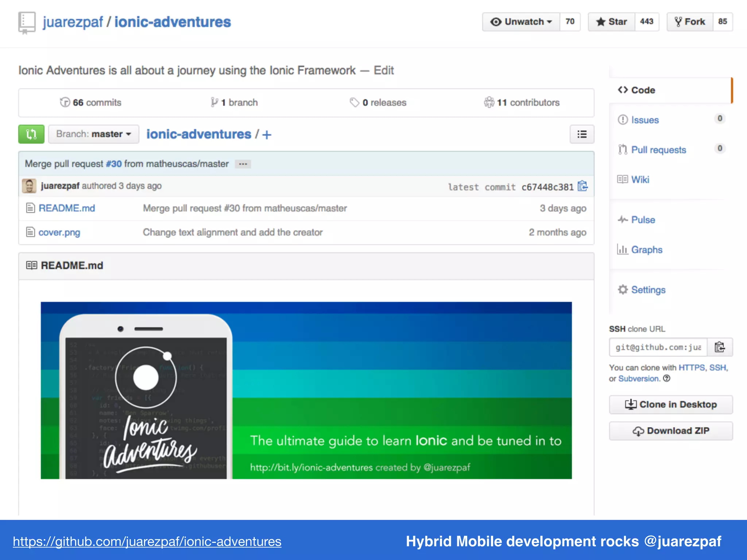This screenshot has width=747, height=560.
Task: Click the Issues count badge 0
Action: click(720, 118)
